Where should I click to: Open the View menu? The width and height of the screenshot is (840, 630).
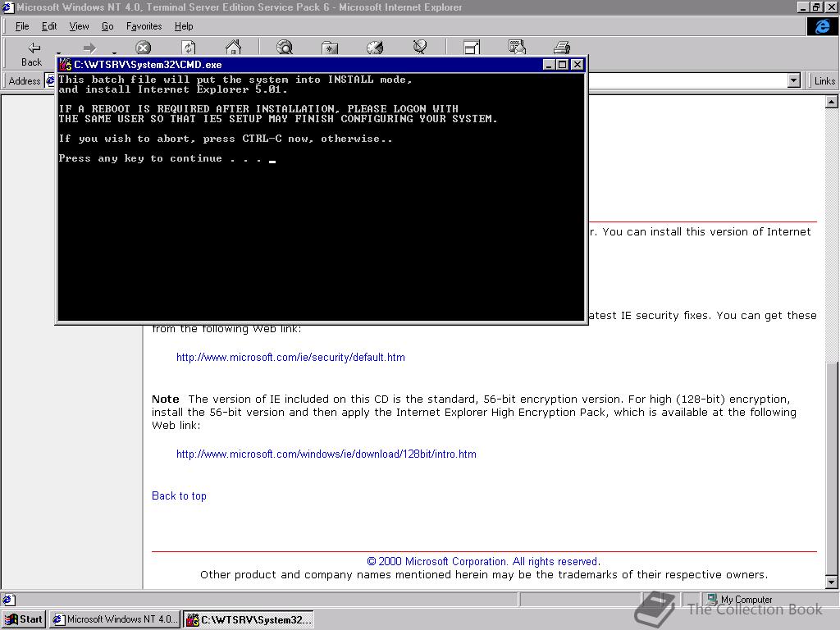pos(79,26)
